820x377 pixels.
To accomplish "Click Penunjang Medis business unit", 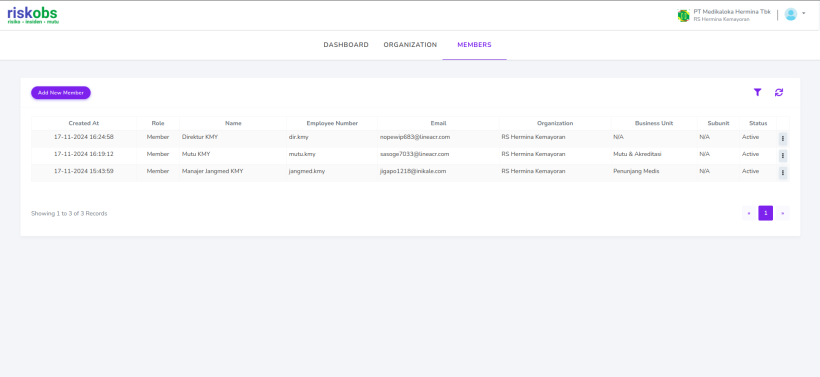I will (636, 171).
